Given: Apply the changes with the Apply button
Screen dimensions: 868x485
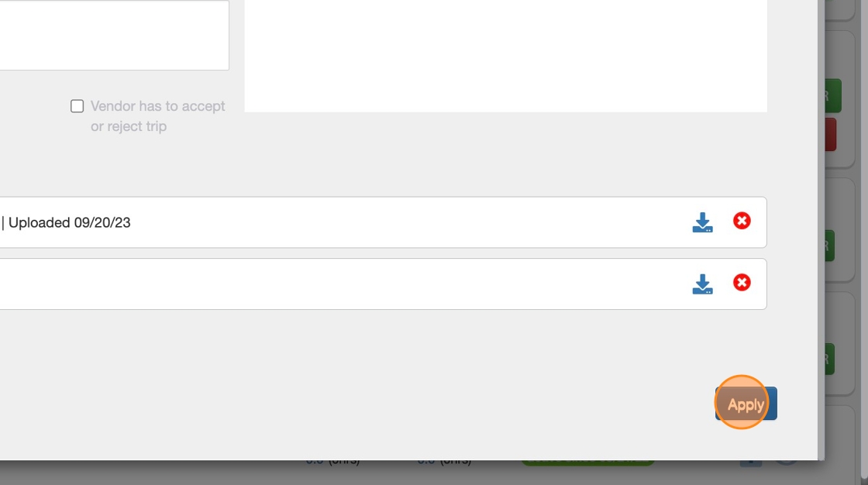Looking at the screenshot, I should pos(746,404).
